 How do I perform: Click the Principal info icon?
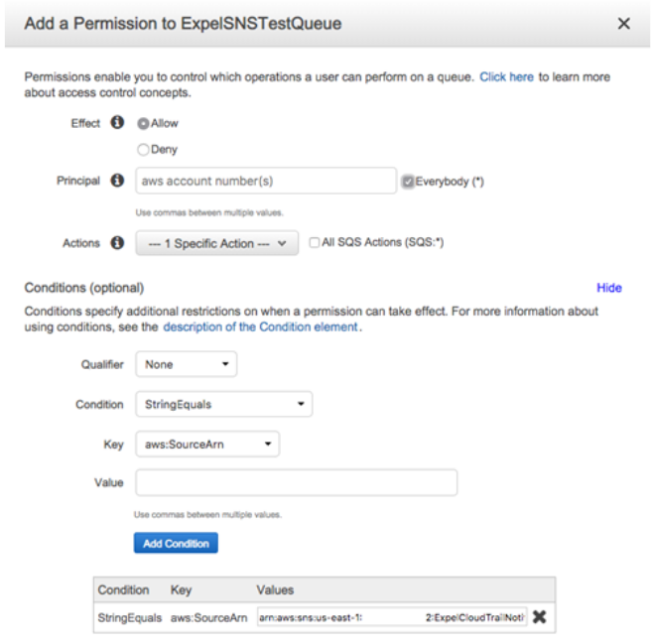pos(117,180)
